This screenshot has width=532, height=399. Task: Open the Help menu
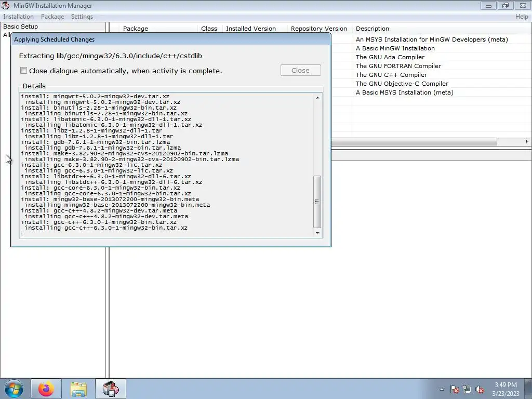pos(521,17)
